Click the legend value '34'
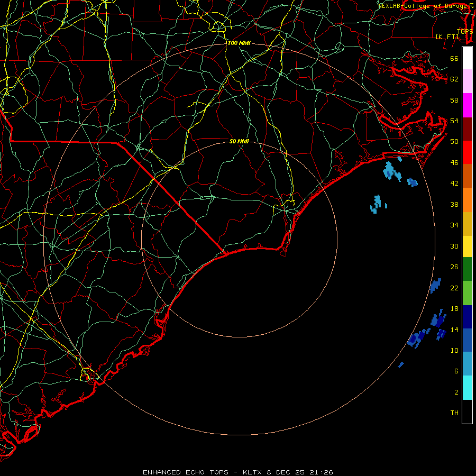Screen dimensions: 476x476 (454, 225)
